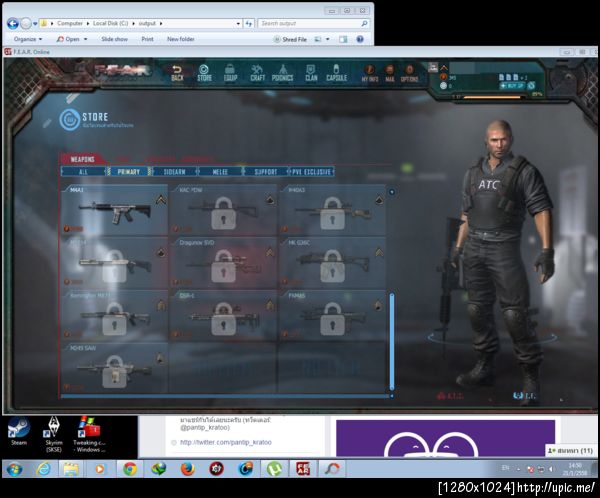Open game OPTIONS icon
The image size is (600, 498).
(x=409, y=73)
